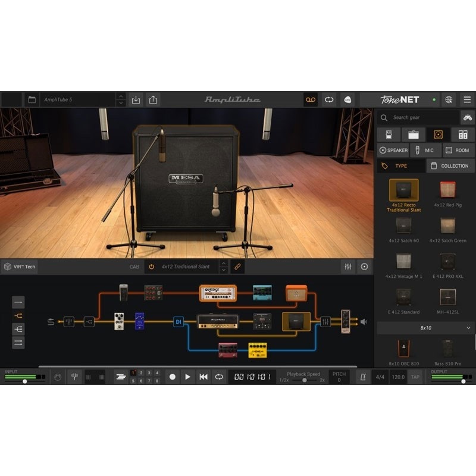The height and width of the screenshot is (476, 476).
Task: Enable loop playback mode
Action: [219, 376]
